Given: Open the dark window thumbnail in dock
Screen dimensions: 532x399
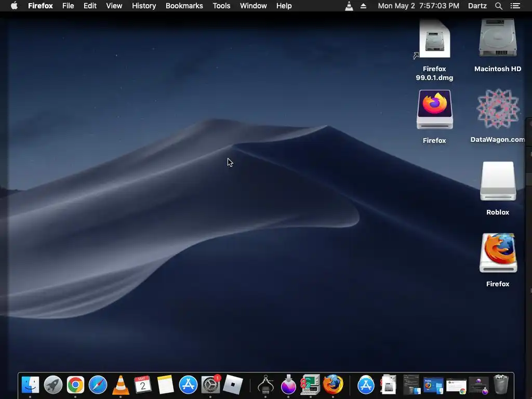Looking at the screenshot, I should coord(411,385).
